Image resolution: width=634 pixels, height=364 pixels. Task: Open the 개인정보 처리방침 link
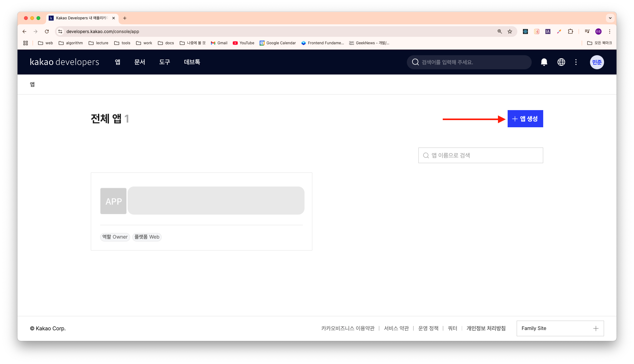point(486,328)
